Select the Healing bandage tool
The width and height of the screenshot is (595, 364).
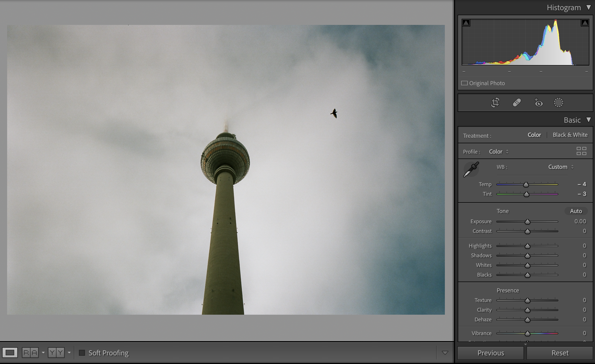pos(517,103)
